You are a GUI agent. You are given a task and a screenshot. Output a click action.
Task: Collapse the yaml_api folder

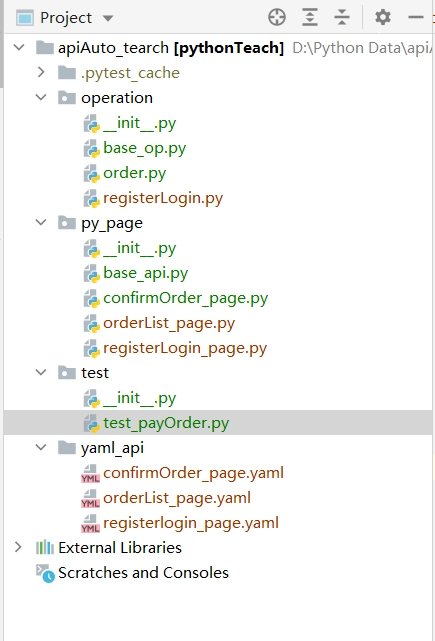pos(41,448)
